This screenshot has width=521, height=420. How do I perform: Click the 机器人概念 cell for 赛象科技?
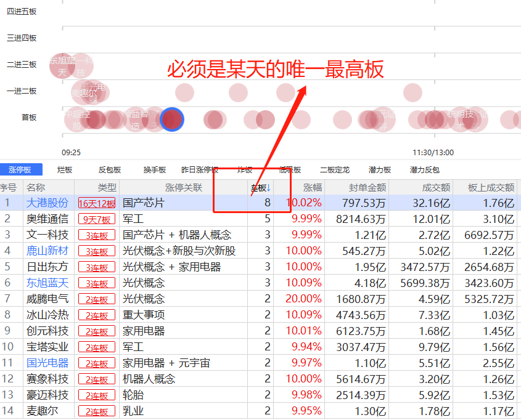click(149, 379)
